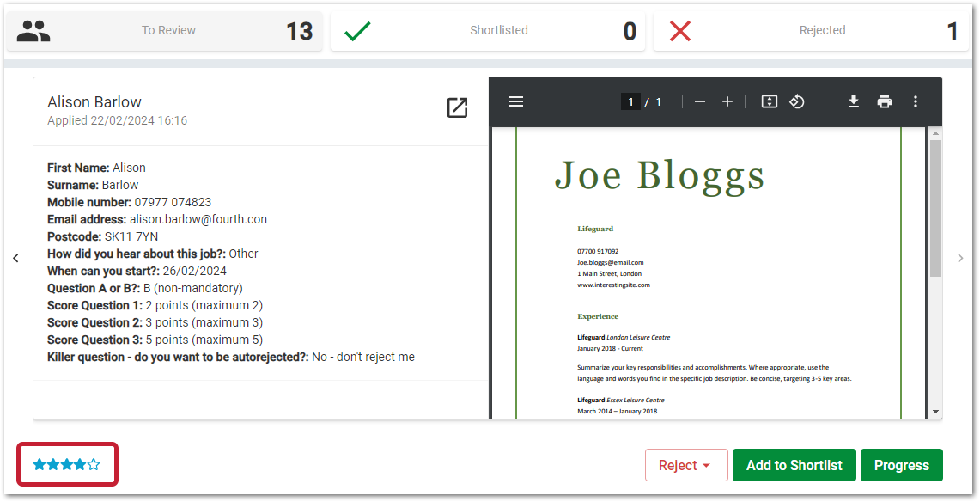Click the PDF page number field

[x=630, y=102]
